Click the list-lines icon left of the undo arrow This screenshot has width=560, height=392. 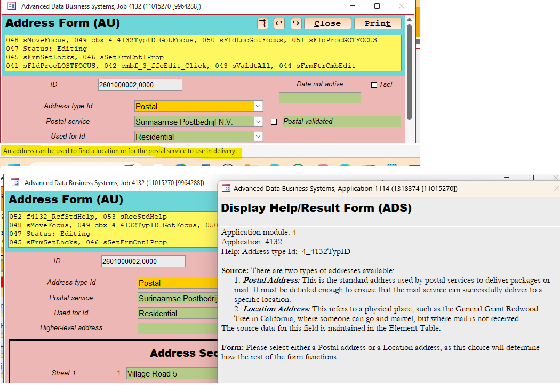click(262, 23)
